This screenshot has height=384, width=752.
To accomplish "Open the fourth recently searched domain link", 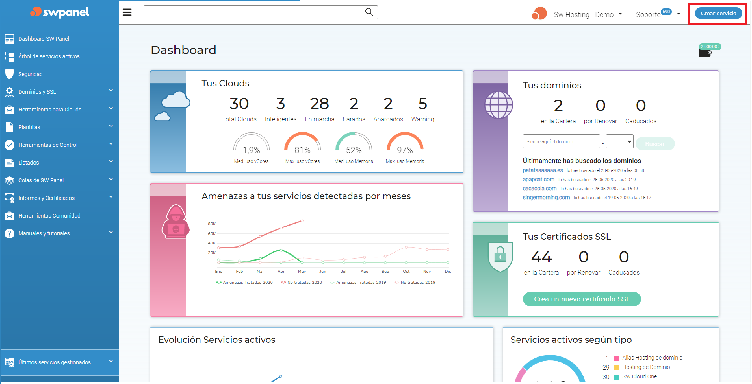I will tap(546, 197).
